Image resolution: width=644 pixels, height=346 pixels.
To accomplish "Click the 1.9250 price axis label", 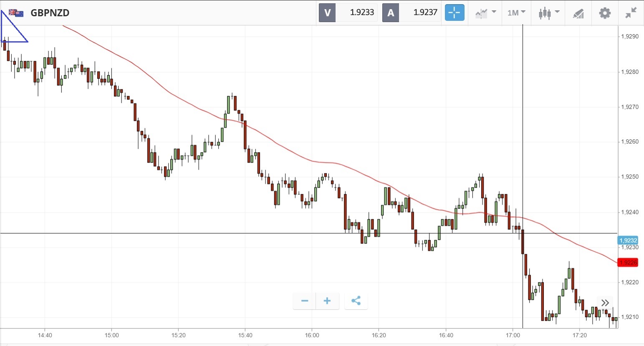I will tap(629, 177).
